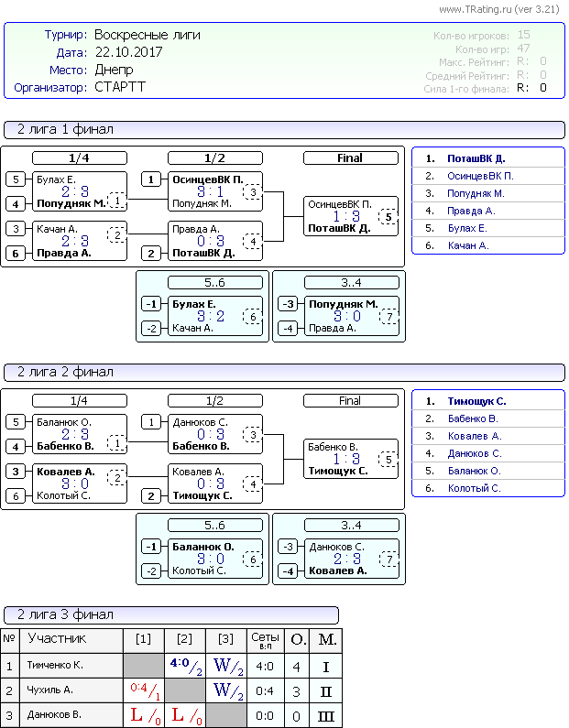569x728 pixels.
Task: Click seed box -1 beside Баланюк О.
Action: [x=152, y=548]
